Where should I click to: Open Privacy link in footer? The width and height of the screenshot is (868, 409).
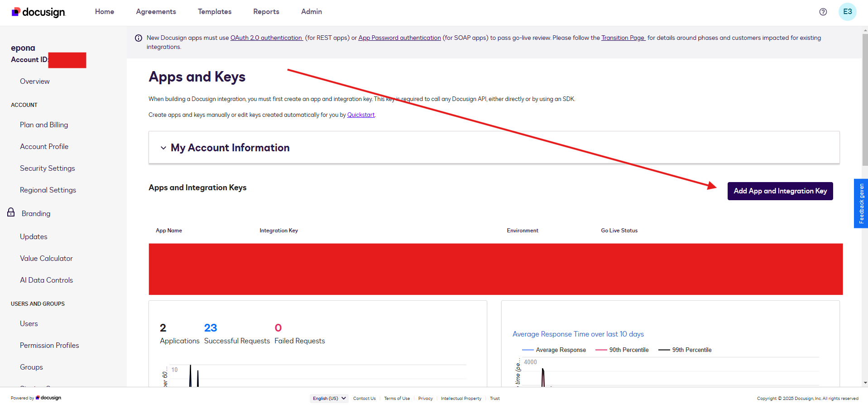click(425, 399)
